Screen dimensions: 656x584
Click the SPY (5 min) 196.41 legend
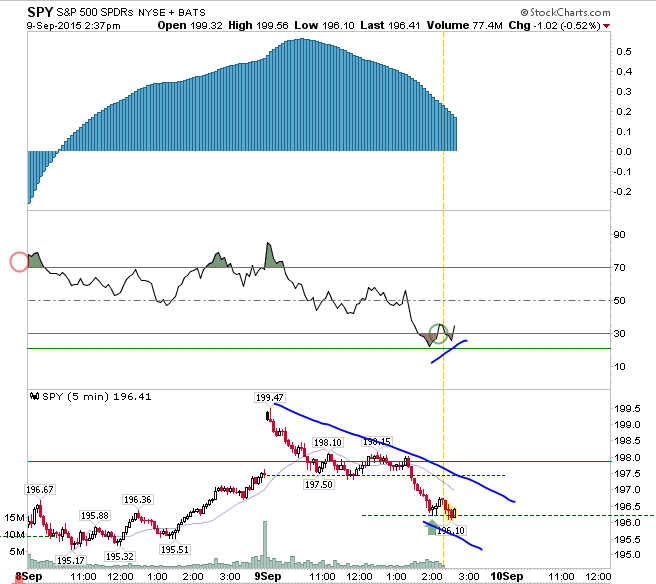(97, 396)
